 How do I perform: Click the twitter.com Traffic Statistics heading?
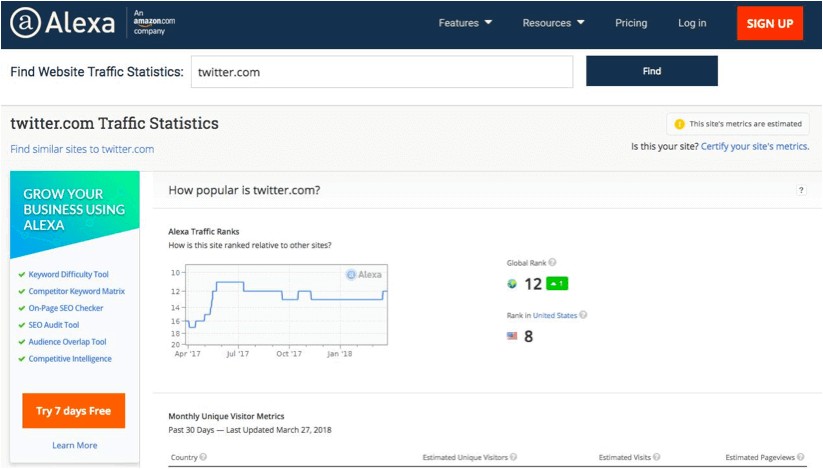pyautogui.click(x=114, y=123)
